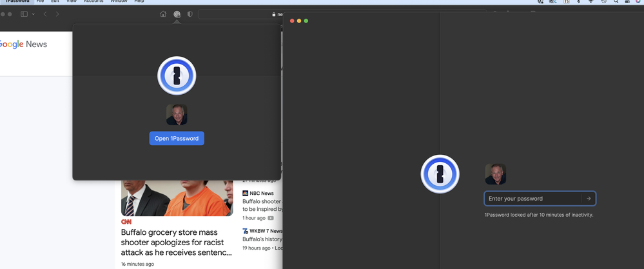The height and width of the screenshot is (269, 644).
Task: Click the profile avatar in the extension popup
Action: 177,115
